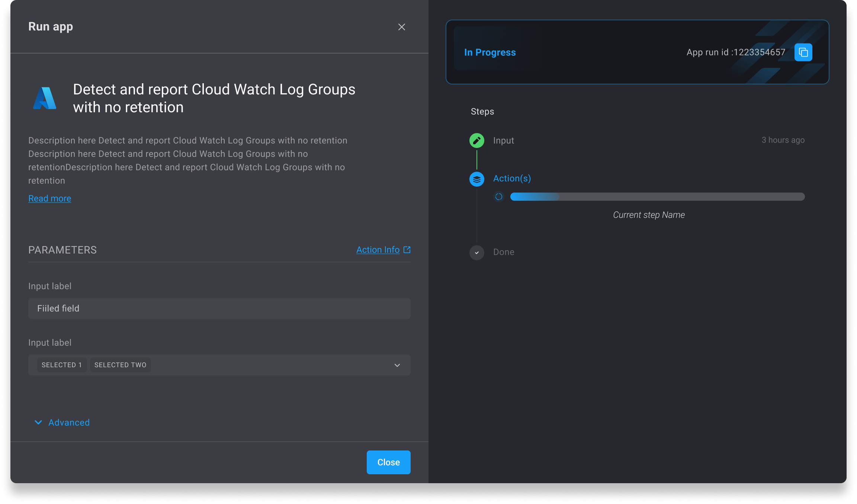The width and height of the screenshot is (857, 504).
Task: Open the multi-select dropdown arrow
Action: pyautogui.click(x=397, y=365)
